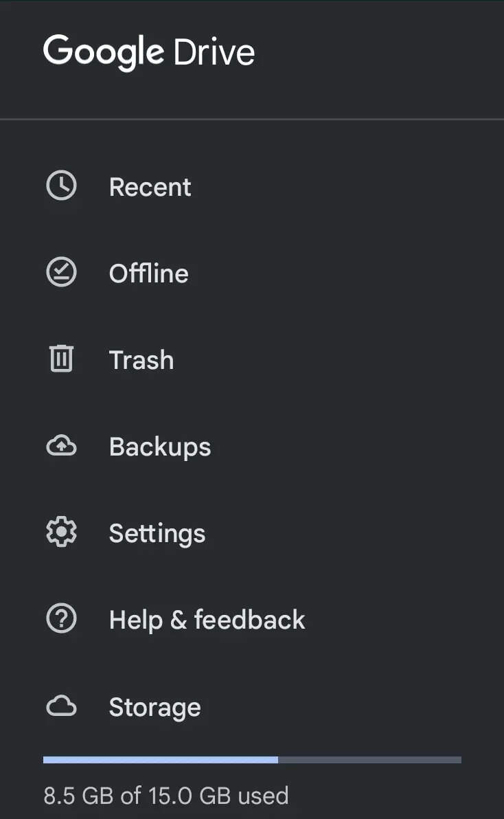504x819 pixels.
Task: Open Trash from the drawer
Action: pyautogui.click(x=252, y=360)
